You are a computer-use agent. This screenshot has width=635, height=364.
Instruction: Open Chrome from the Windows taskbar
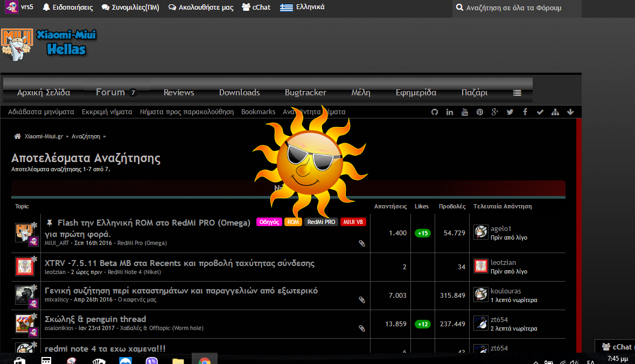[204, 360]
